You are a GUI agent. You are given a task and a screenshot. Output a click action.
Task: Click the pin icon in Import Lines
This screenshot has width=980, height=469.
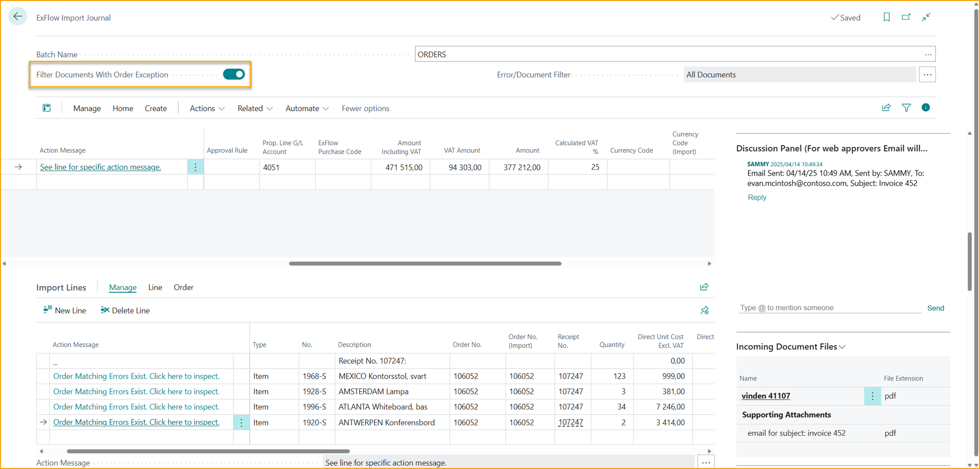tap(704, 311)
